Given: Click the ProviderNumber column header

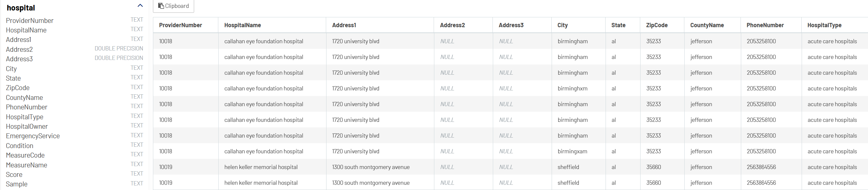Looking at the screenshot, I should (x=181, y=25).
